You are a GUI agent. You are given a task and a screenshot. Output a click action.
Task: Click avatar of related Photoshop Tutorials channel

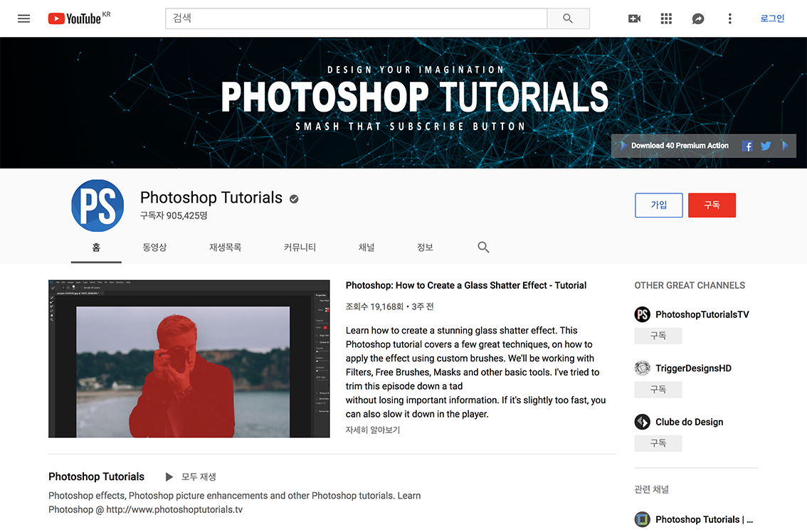point(643,520)
